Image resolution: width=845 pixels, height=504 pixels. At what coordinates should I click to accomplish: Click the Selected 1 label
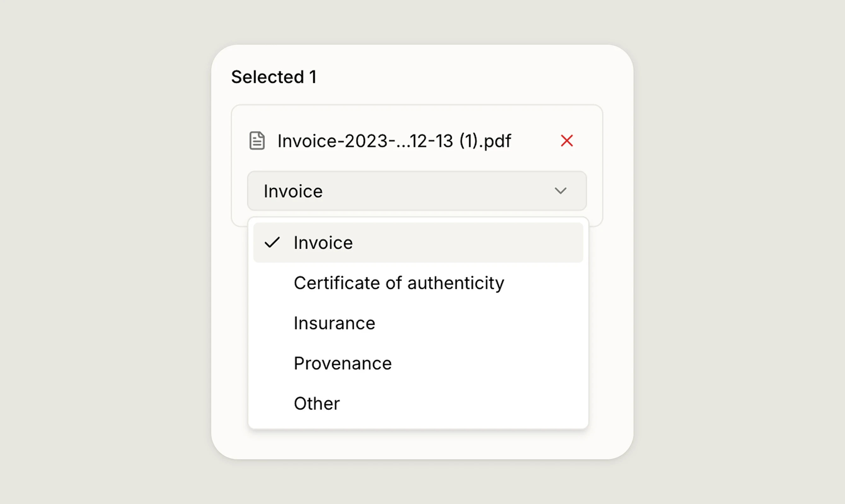pos(274,77)
